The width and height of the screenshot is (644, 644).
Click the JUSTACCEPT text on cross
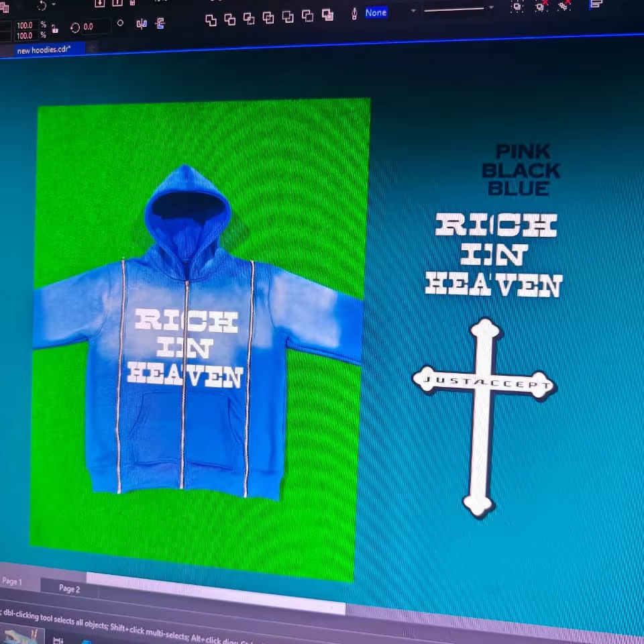point(487,382)
